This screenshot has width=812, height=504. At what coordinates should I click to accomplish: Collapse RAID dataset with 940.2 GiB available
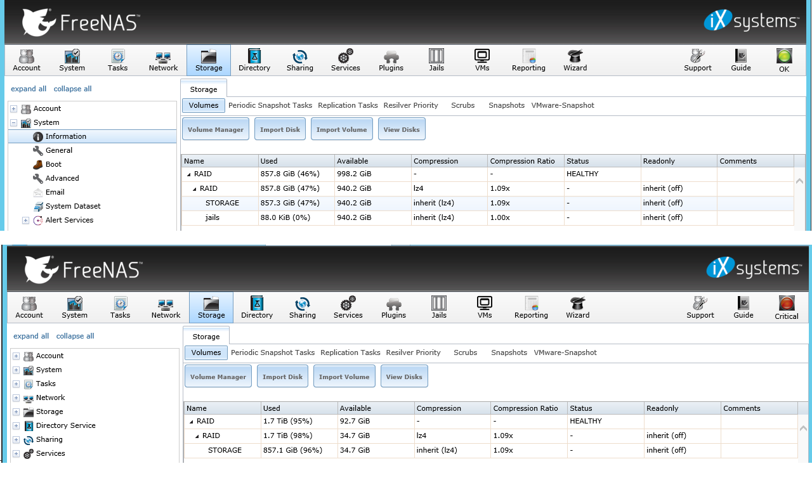[x=194, y=189]
